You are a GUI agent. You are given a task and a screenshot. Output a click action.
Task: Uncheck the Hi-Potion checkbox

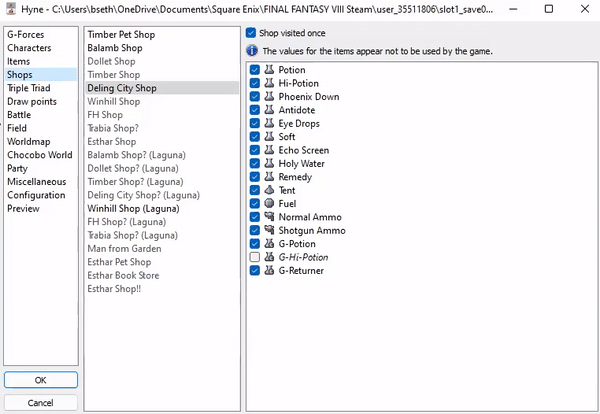point(254,83)
